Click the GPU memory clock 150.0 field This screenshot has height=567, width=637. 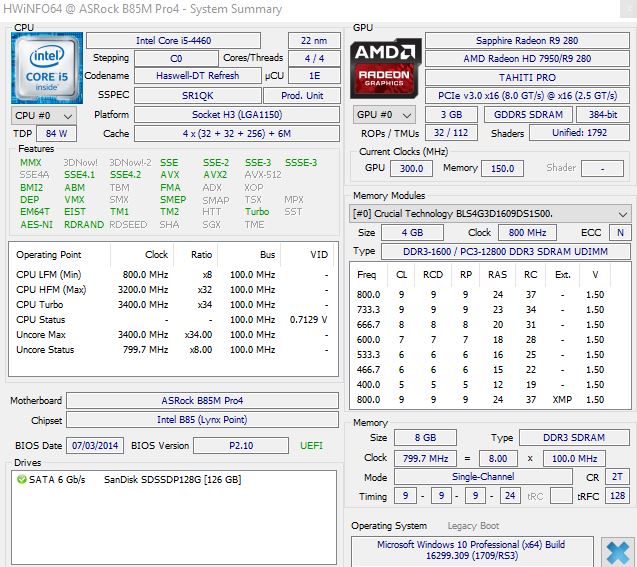(502, 169)
